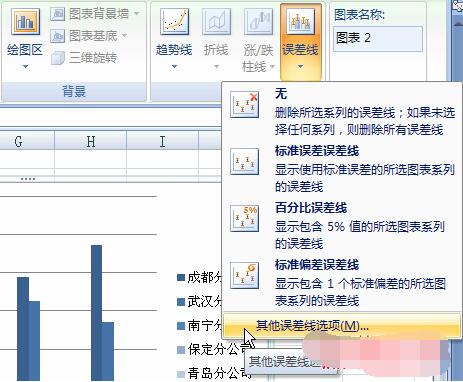The height and width of the screenshot is (382, 463).
Task: Open the 绘图区 dropdown arrow
Action: 25,67
